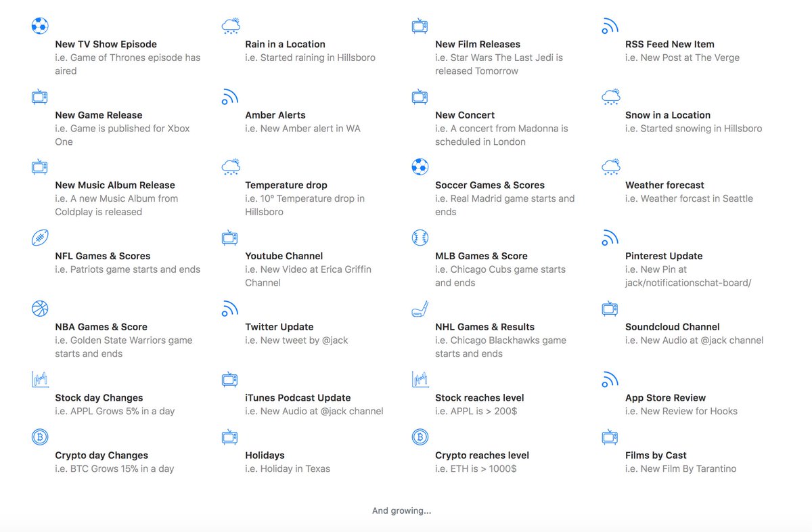Click the RSS icon above RSS Feed New Item
Image resolution: width=812 pixels, height=532 pixels.
click(x=610, y=26)
